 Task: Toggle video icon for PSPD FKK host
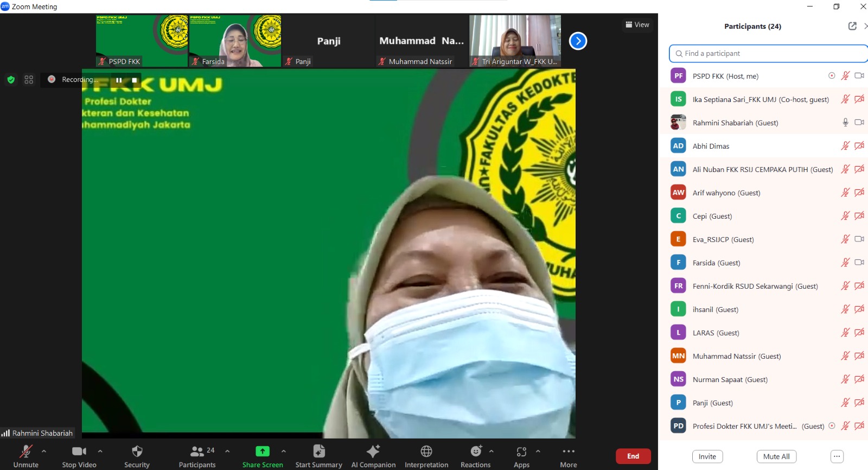click(x=859, y=76)
